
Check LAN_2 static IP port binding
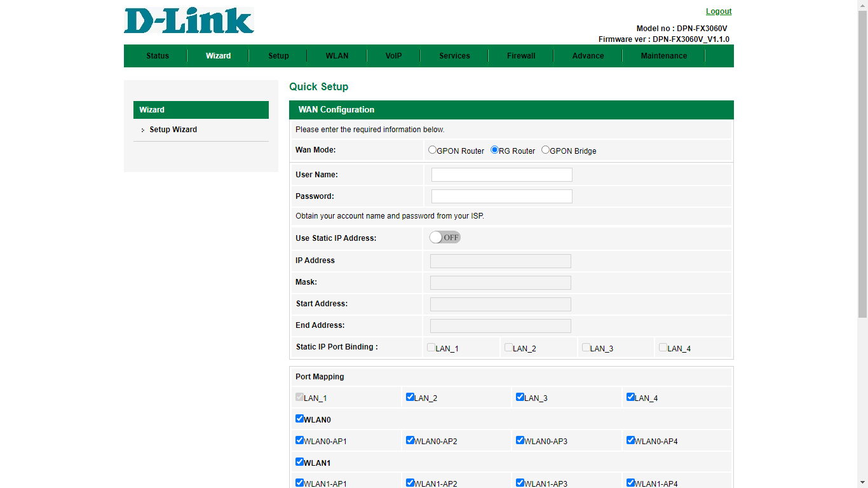[508, 348]
